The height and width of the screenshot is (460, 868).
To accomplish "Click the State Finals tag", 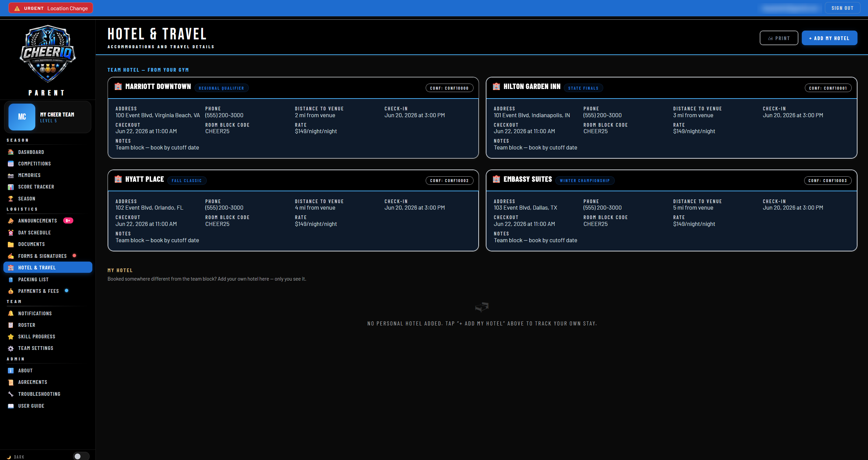I will [x=583, y=88].
